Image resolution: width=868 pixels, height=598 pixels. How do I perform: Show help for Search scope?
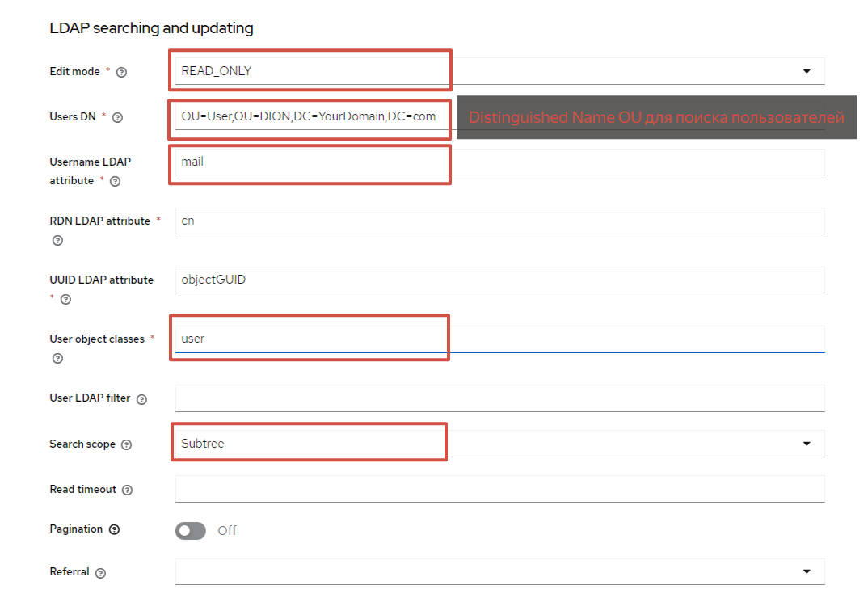point(126,444)
